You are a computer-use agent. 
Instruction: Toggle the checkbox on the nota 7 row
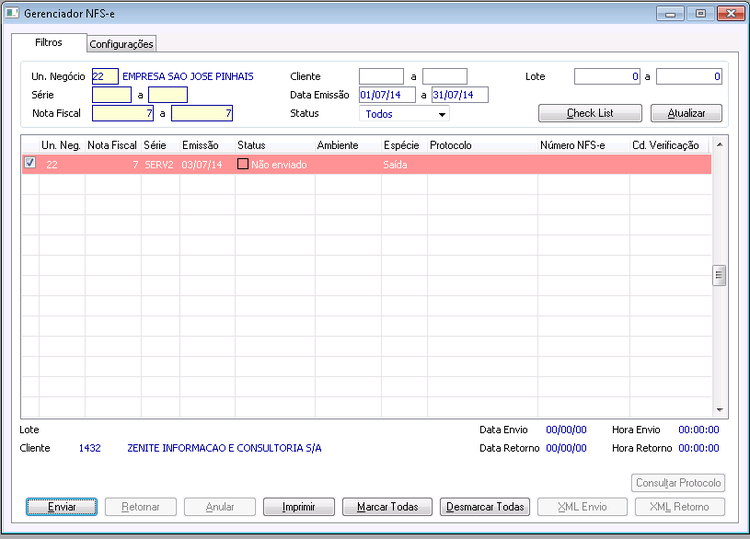tap(30, 163)
